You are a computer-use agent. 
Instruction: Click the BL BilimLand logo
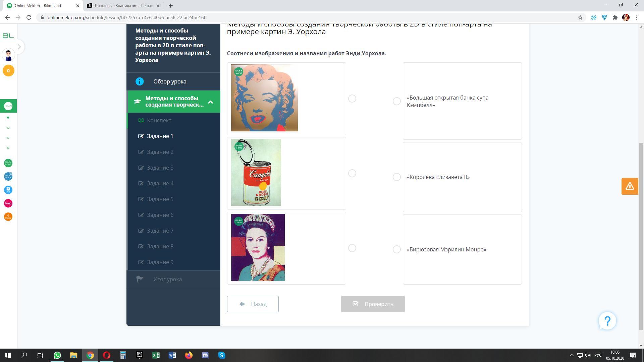(8, 36)
